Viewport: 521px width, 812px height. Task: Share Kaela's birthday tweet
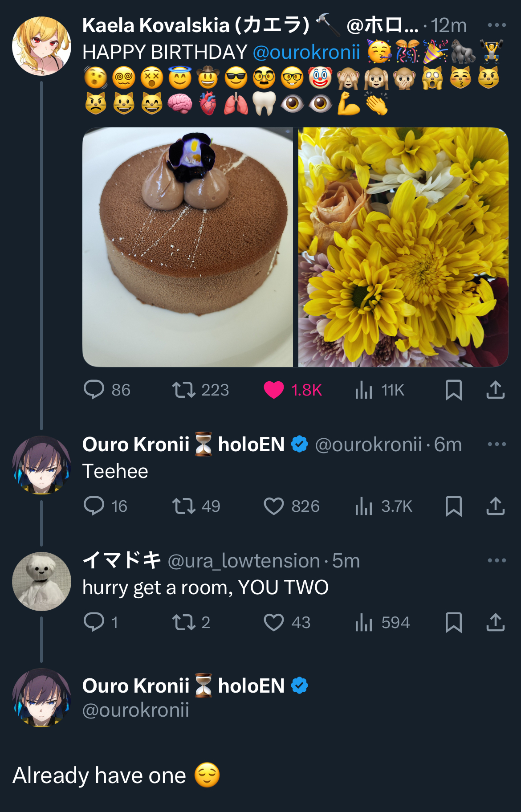click(x=495, y=390)
